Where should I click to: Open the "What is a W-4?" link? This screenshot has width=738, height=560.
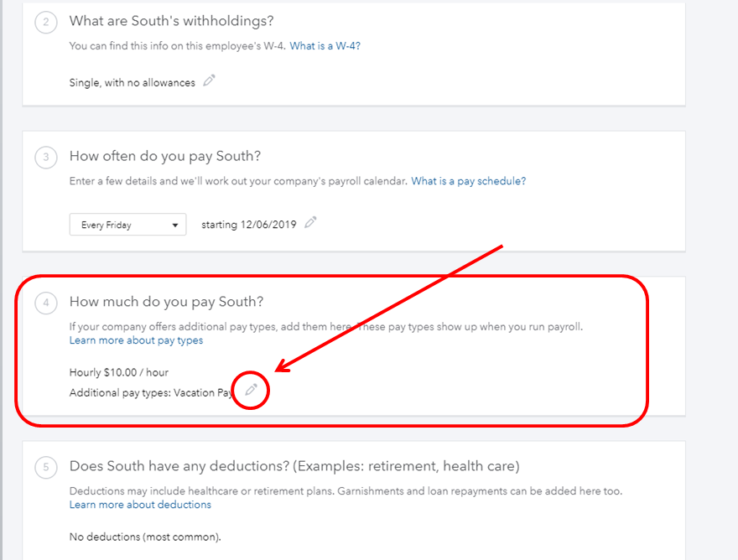325,46
